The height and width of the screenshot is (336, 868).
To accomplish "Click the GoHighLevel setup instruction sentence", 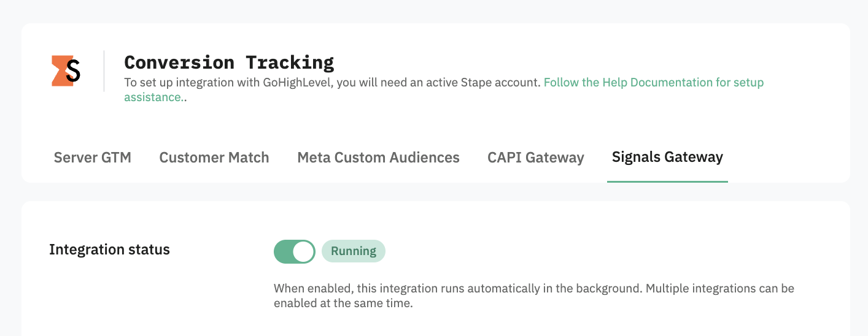I will [x=333, y=82].
